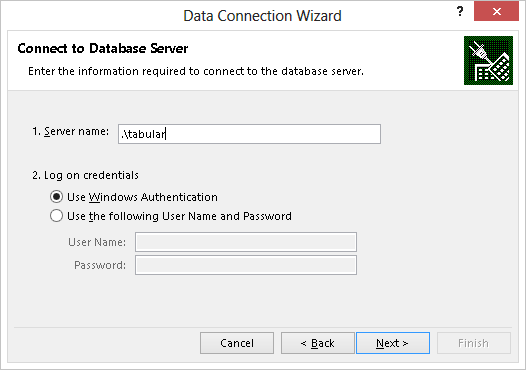Cancel the connection wizard

coord(237,343)
